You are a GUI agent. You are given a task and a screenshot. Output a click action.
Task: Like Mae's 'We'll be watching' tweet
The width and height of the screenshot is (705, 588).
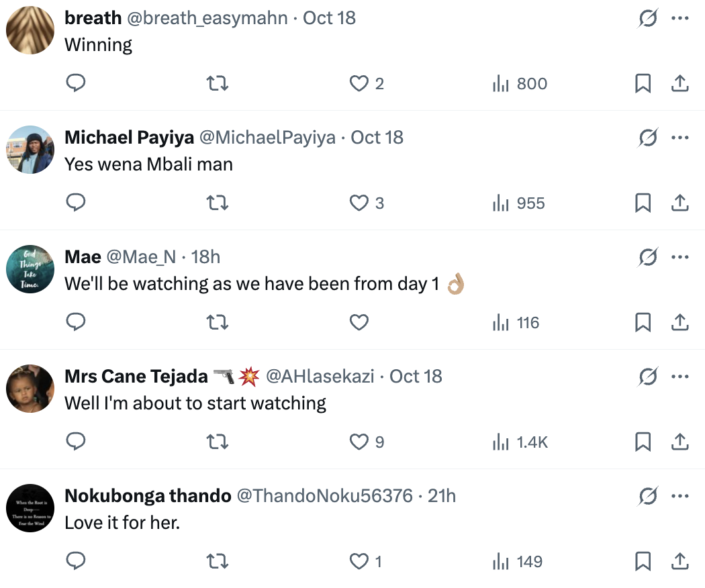359,322
